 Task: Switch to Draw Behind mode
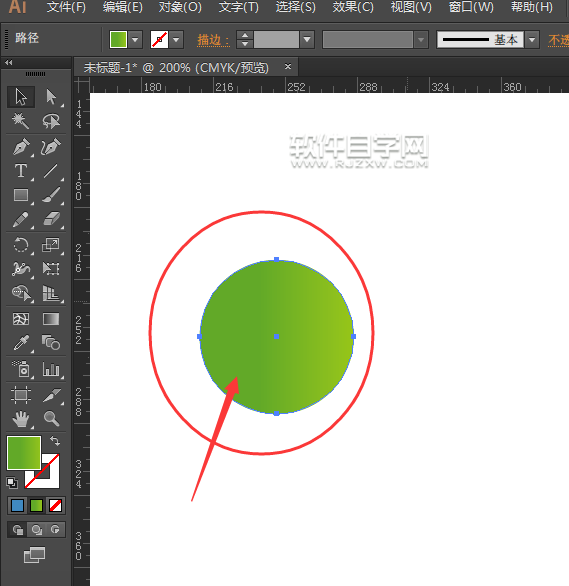tap(36, 530)
